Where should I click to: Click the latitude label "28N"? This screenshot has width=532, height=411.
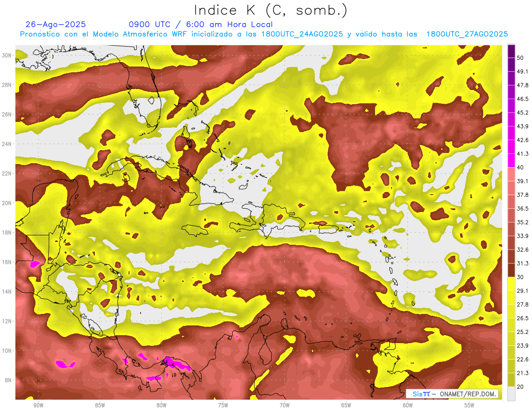pyautogui.click(x=7, y=85)
